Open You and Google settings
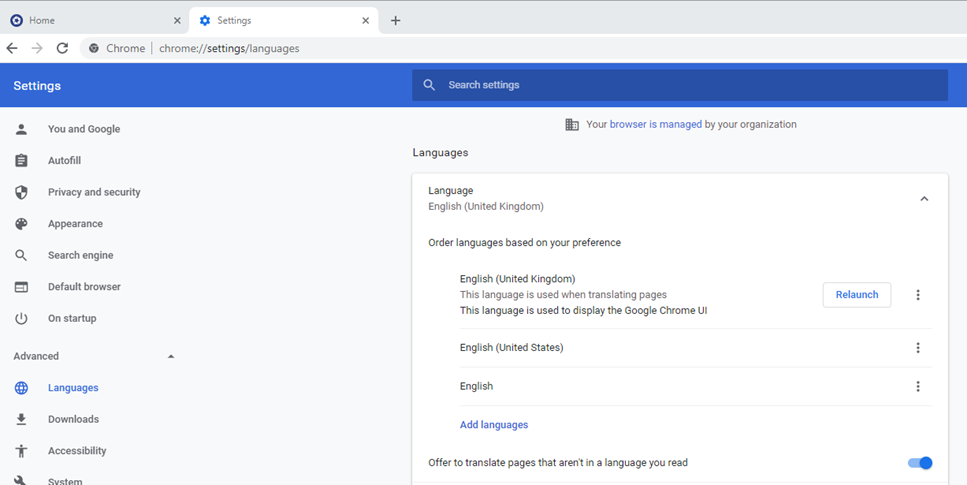 pyautogui.click(x=84, y=129)
